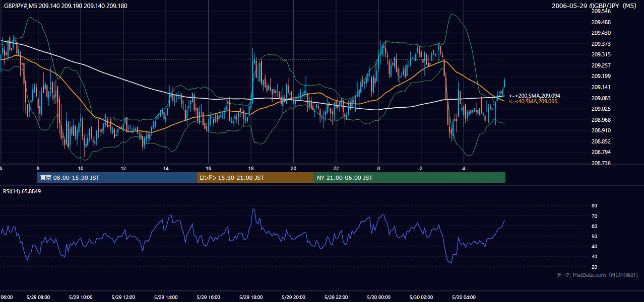Click the 5/29 10:00 time axis label
644x302 pixels.
coord(81,297)
